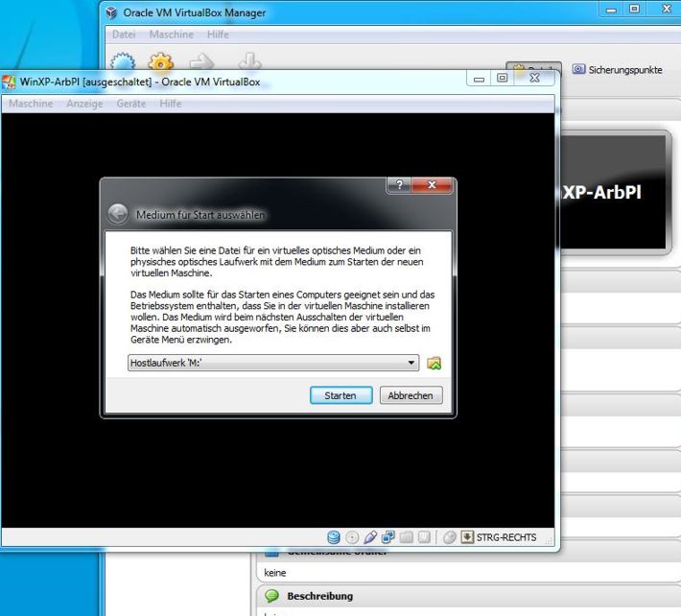The height and width of the screenshot is (616, 681).
Task: Click the network adapters status icon
Action: coord(387,537)
